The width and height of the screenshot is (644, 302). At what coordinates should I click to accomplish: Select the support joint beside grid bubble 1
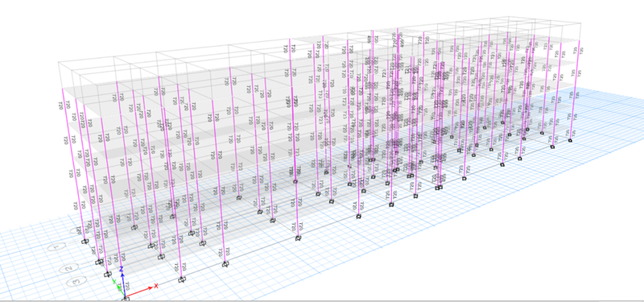pyautogui.click(x=85, y=242)
